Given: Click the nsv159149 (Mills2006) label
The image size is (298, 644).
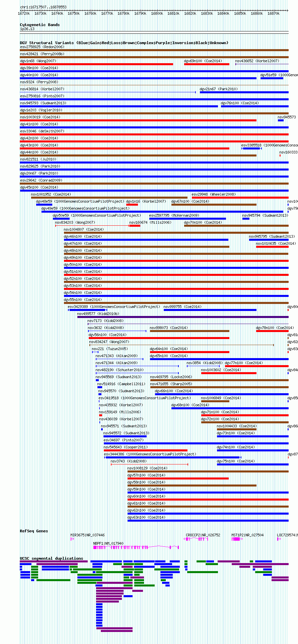Looking at the screenshot, I should pyautogui.click(x=120, y=412).
